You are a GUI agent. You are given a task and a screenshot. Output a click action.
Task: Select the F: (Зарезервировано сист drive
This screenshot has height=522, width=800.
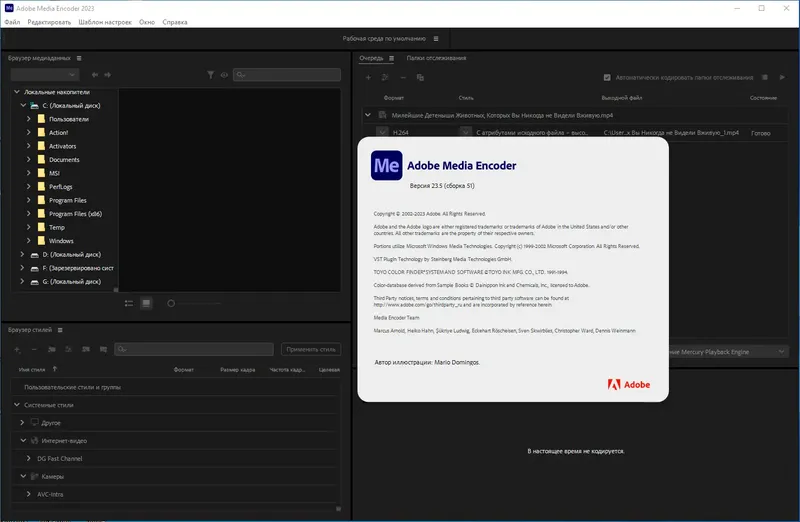point(78,268)
